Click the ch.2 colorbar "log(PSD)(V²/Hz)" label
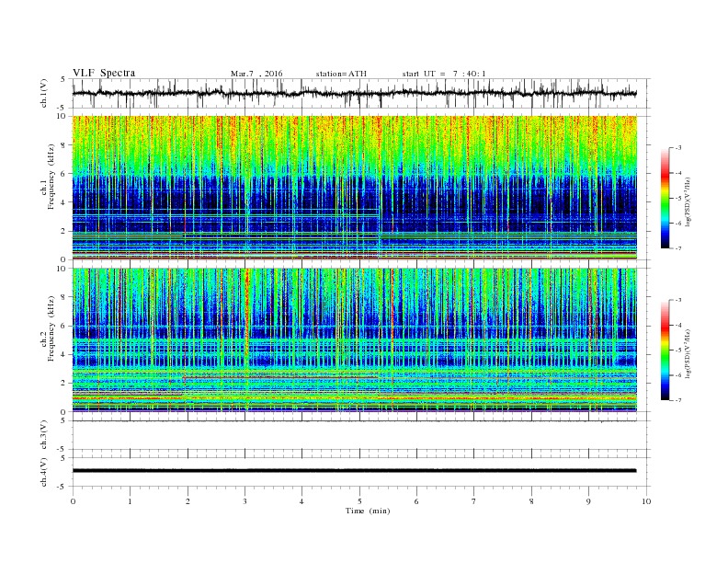Viewport: 728px width, 563px height. (688, 353)
